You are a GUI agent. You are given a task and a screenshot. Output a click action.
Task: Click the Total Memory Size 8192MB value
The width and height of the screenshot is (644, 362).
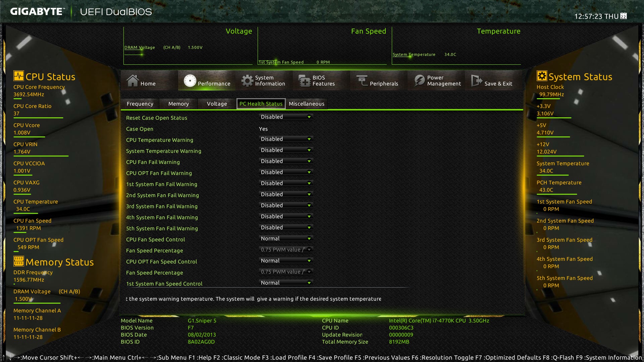coord(399,342)
